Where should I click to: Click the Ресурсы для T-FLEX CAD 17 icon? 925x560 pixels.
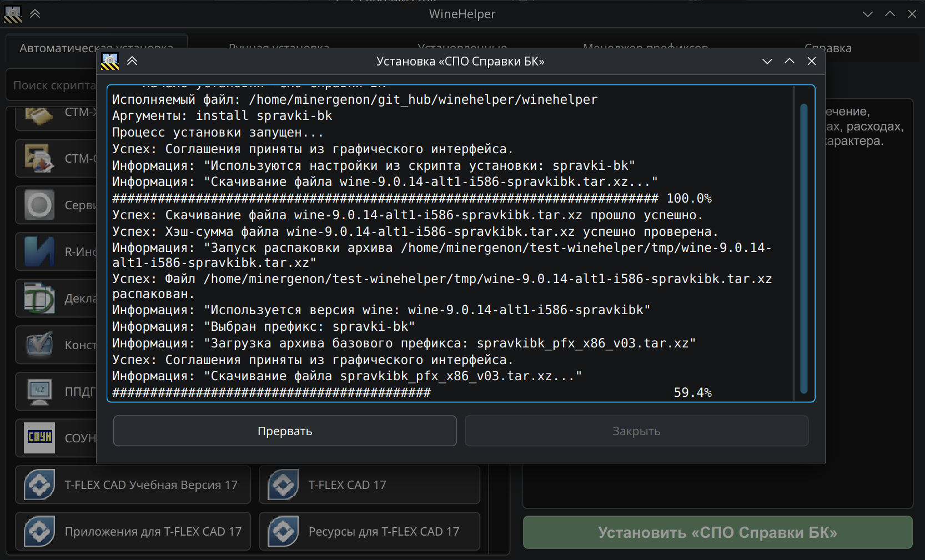coord(284,532)
